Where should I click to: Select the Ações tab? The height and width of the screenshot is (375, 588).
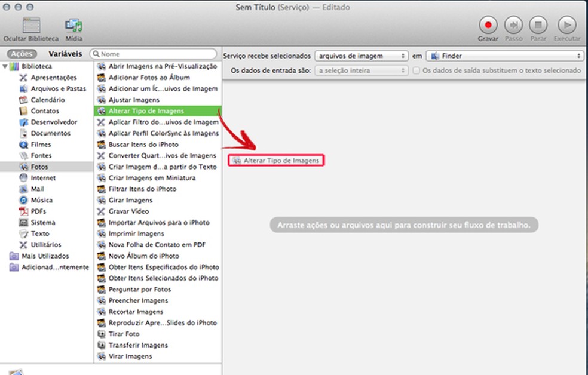[x=22, y=53]
